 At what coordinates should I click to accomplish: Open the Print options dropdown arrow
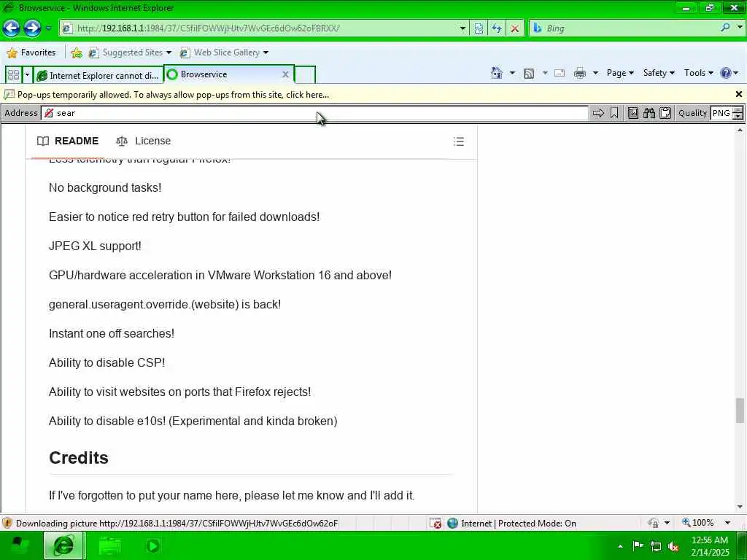[x=595, y=73]
